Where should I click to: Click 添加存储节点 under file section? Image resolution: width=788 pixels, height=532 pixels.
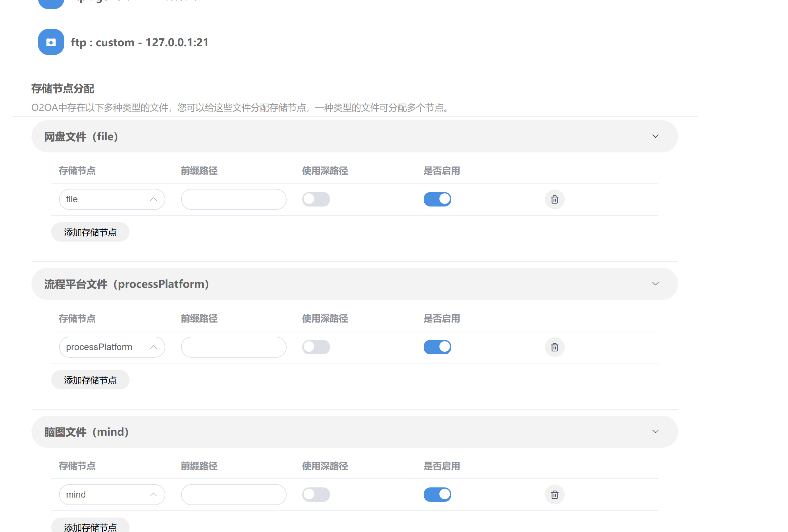tap(90, 232)
